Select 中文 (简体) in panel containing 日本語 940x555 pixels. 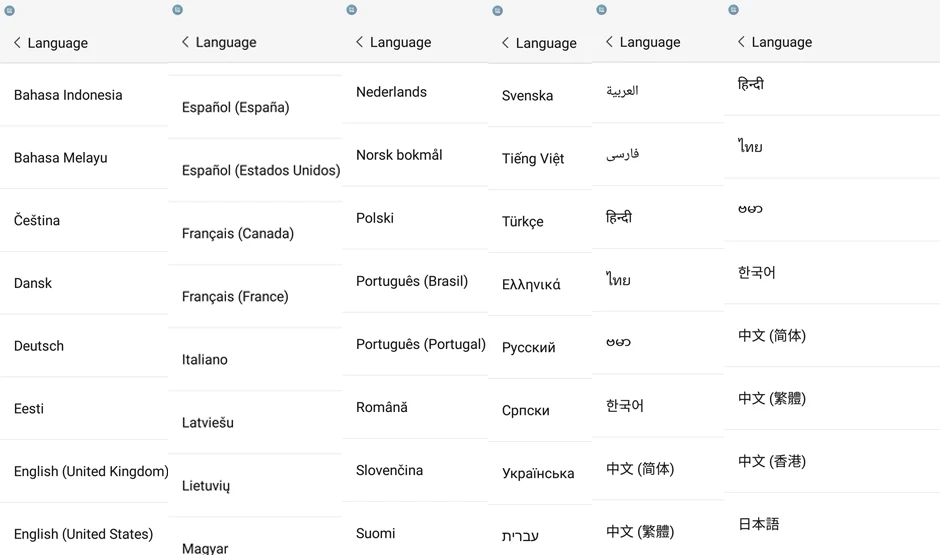point(832,336)
